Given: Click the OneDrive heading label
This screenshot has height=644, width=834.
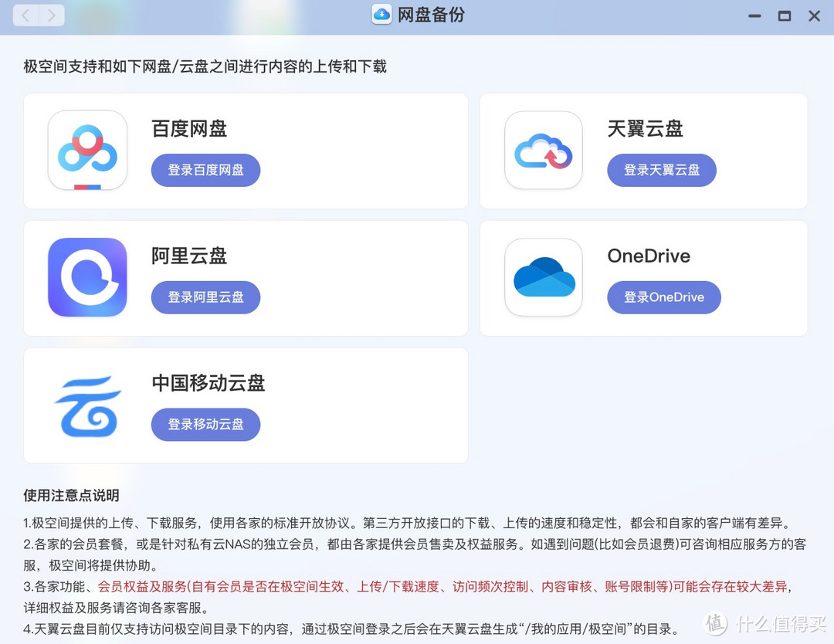Looking at the screenshot, I should click(649, 256).
